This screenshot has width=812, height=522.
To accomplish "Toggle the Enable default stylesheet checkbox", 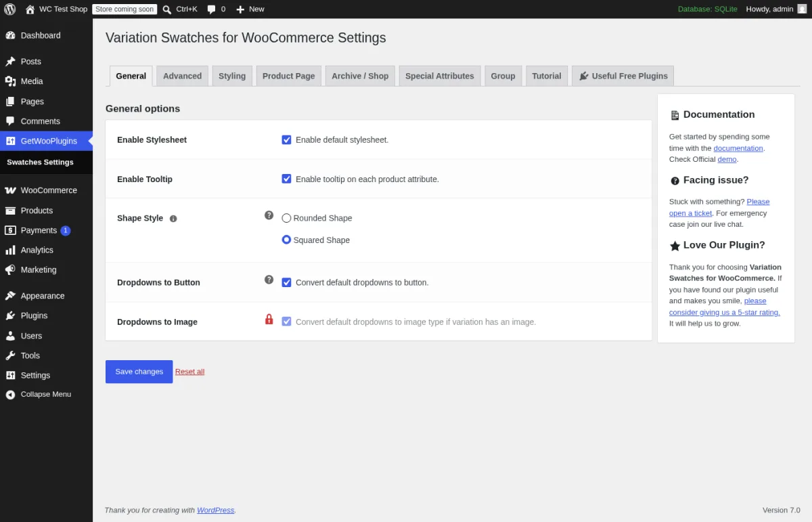I will coord(287,140).
